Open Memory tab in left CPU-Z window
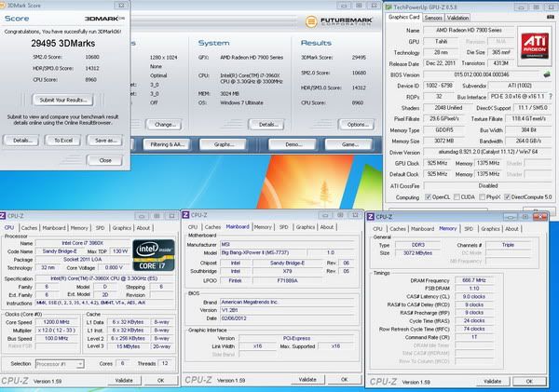The height and width of the screenshot is (392, 559). [x=79, y=228]
